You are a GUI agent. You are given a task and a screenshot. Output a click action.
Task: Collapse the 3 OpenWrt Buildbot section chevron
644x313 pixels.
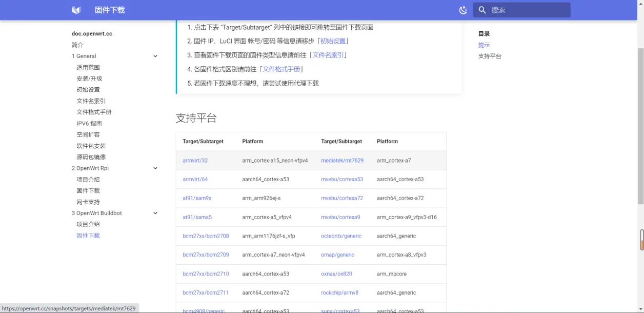155,213
